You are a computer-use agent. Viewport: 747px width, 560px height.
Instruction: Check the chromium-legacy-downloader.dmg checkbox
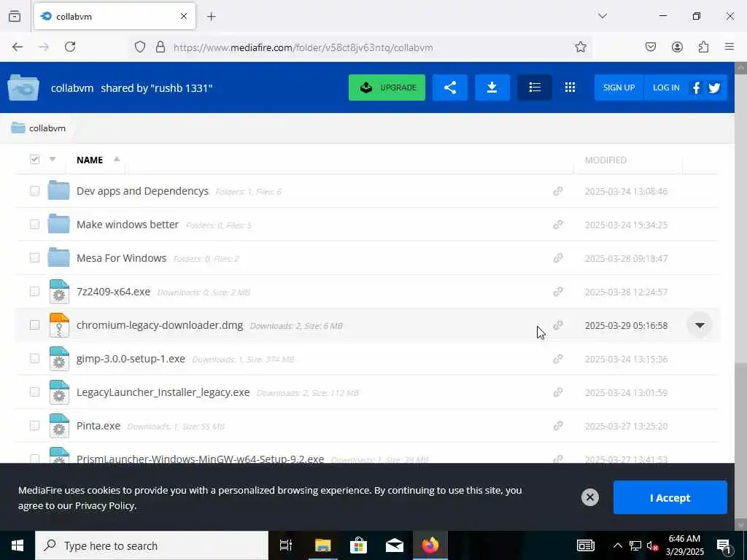click(34, 324)
